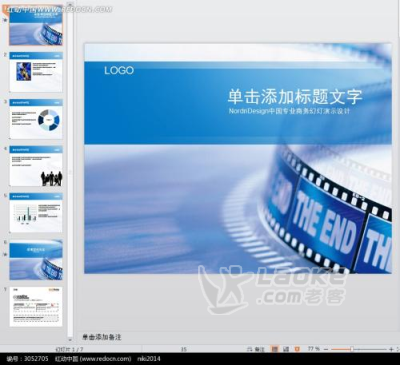Click the LOGO text on slide
Viewport: 400px width, 365px height.
[x=119, y=70]
